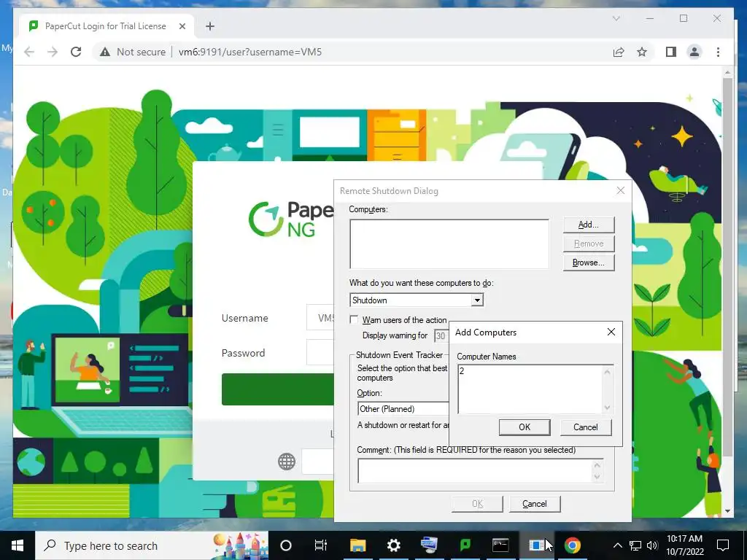
Task: Open Settings gear on taskbar
Action: pos(393,545)
